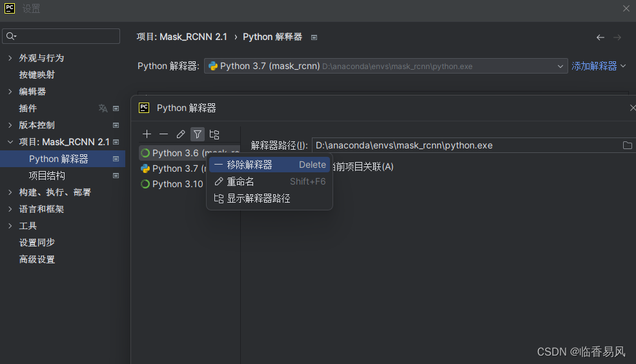This screenshot has height=364, width=636.
Task: Click the PyCharm logo in 设置 title bar
Action: click(10, 8)
